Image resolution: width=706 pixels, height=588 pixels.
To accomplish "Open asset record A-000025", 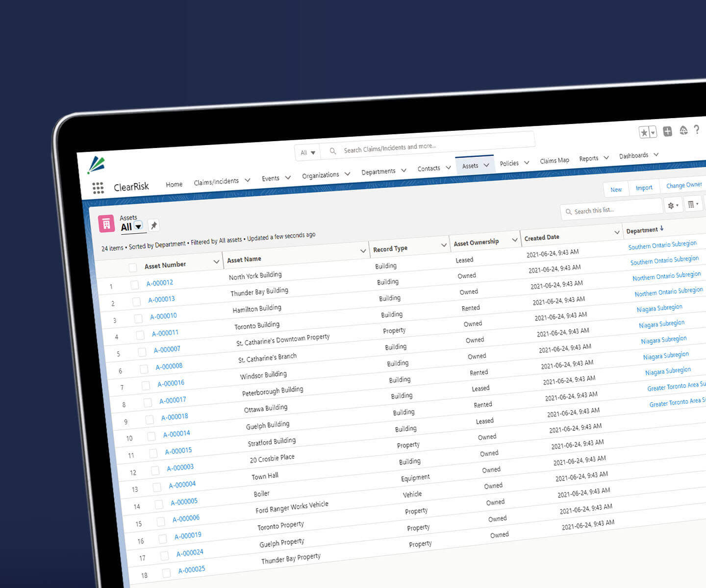I will (192, 569).
